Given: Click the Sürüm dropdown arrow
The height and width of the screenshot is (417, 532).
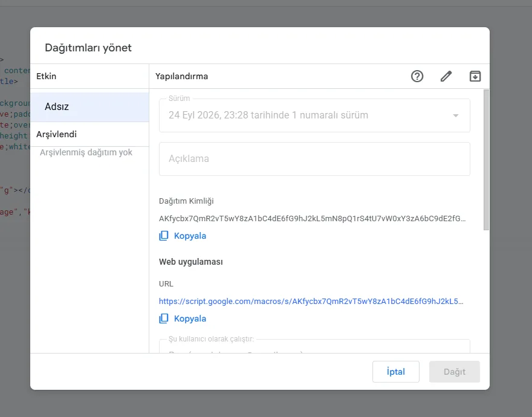Looking at the screenshot, I should 456,115.
